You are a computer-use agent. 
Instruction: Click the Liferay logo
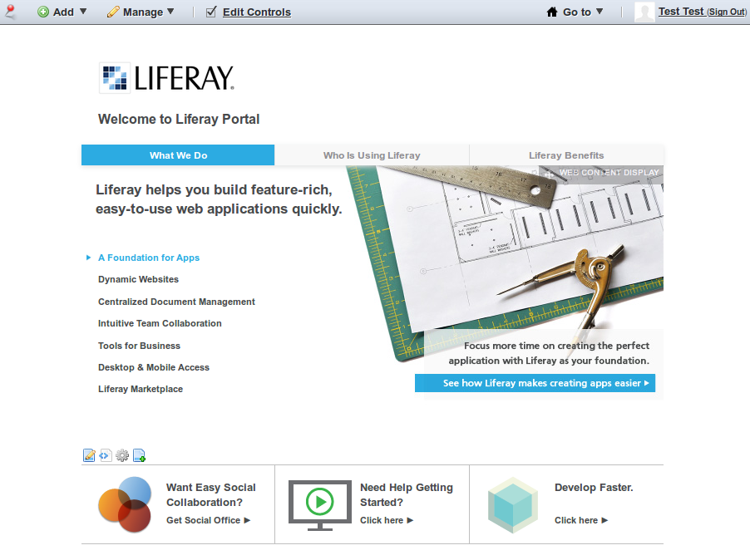click(166, 77)
